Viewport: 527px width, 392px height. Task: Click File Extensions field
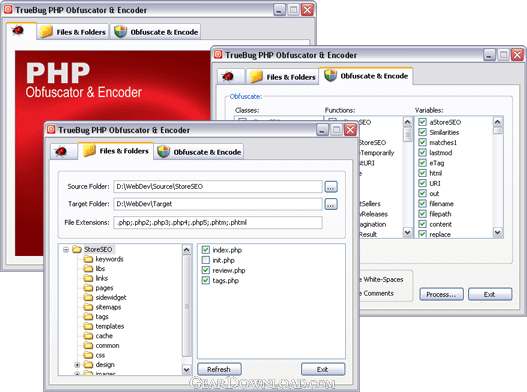click(218, 223)
